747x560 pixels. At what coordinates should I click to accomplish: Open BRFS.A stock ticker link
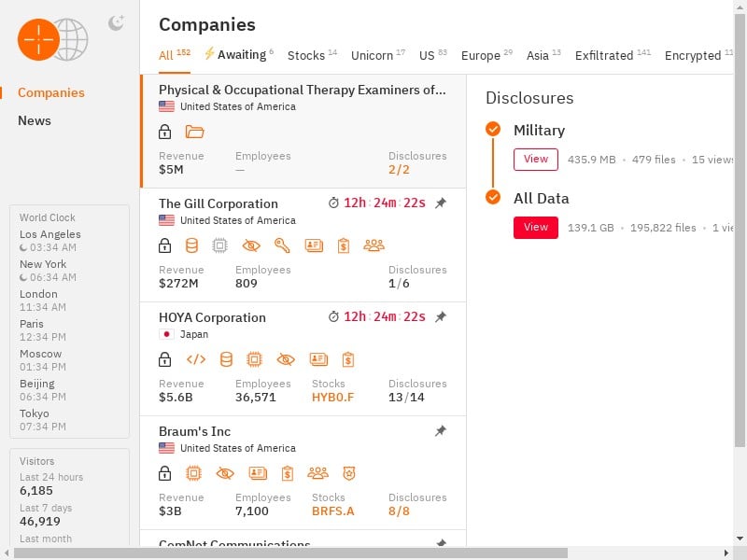click(333, 511)
